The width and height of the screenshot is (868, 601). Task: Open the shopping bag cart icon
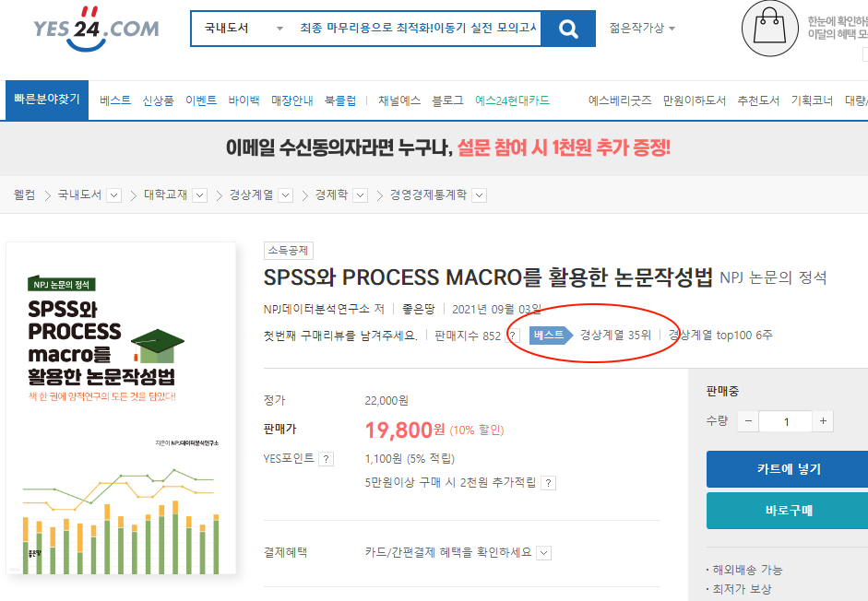pyautogui.click(x=769, y=29)
